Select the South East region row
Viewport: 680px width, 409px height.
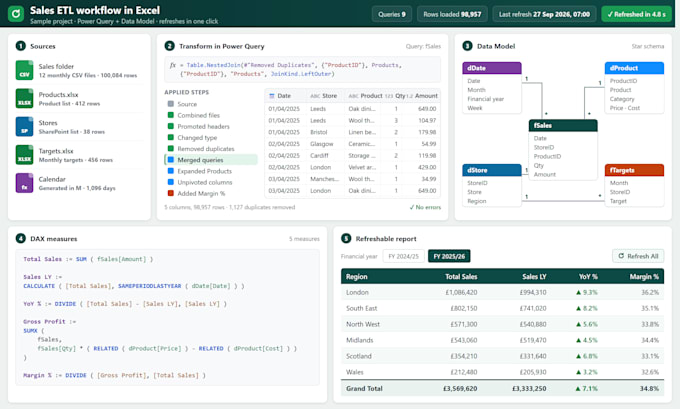(502, 308)
